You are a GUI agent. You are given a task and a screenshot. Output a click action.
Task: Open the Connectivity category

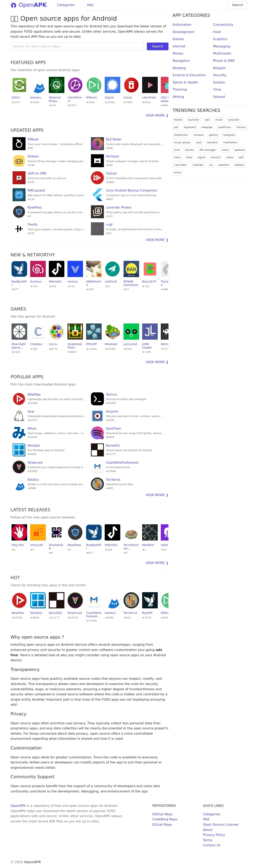223,25
